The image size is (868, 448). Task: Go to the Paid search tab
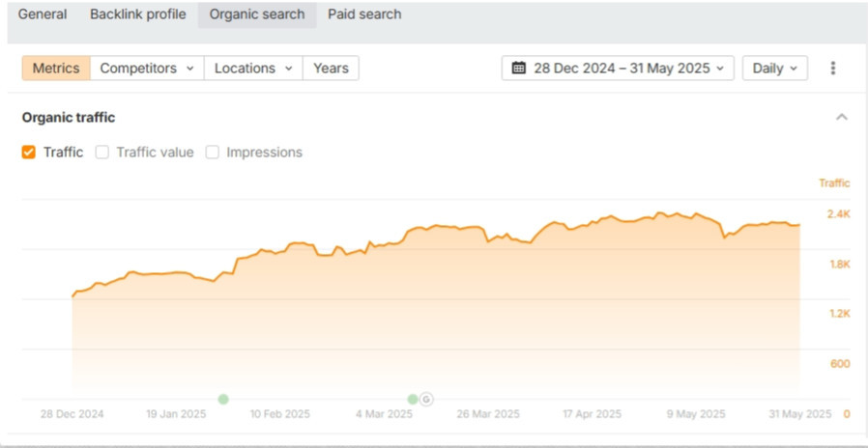pyautogui.click(x=364, y=14)
